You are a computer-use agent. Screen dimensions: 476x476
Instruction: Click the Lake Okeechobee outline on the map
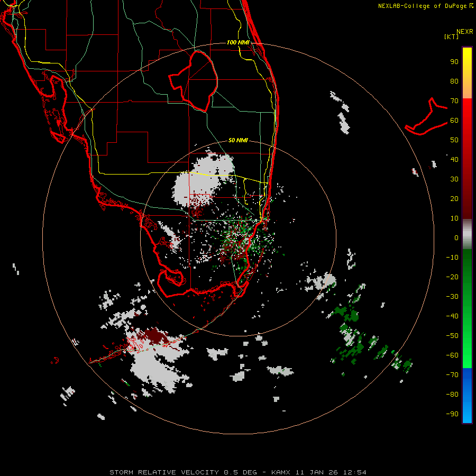[194, 80]
